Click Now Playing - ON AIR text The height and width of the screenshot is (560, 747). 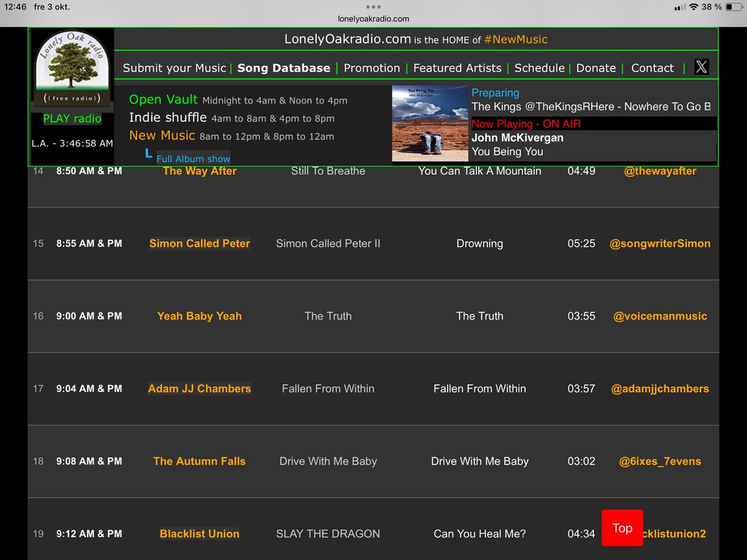pos(526,124)
